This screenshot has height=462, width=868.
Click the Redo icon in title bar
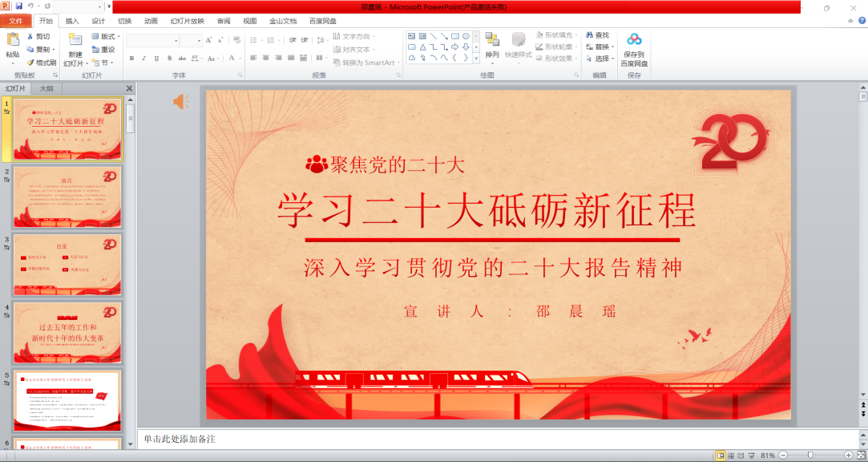pos(47,6)
